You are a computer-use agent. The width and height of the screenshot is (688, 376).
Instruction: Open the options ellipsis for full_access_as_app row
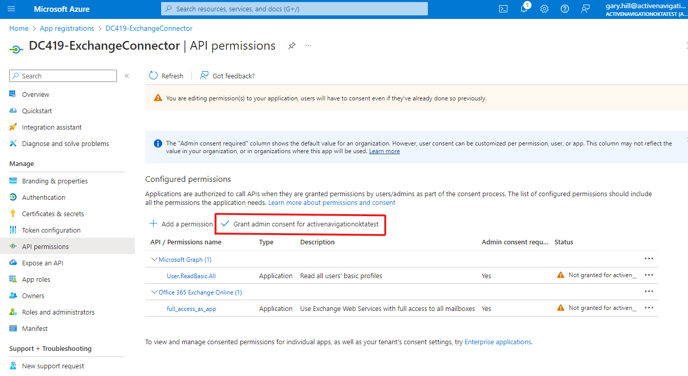[649, 308]
